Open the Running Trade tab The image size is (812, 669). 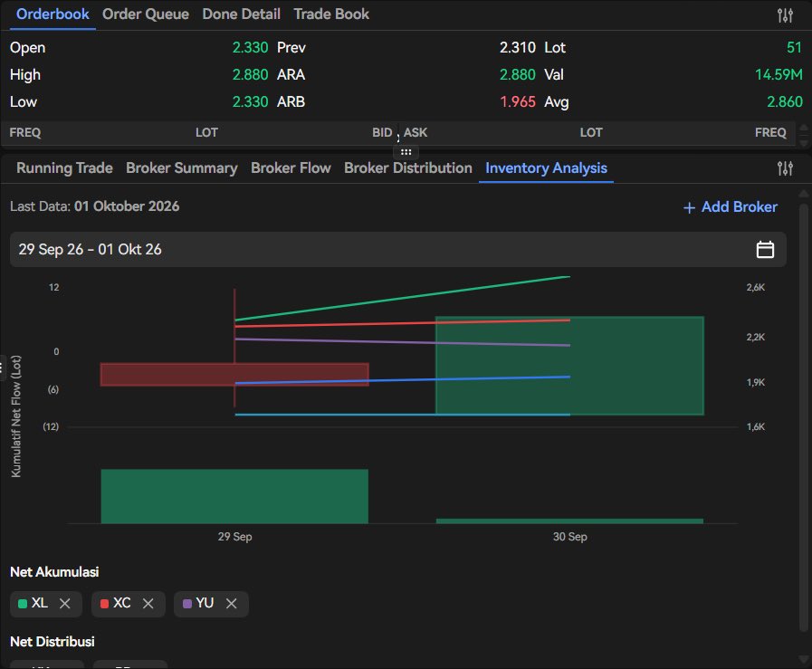[65, 168]
